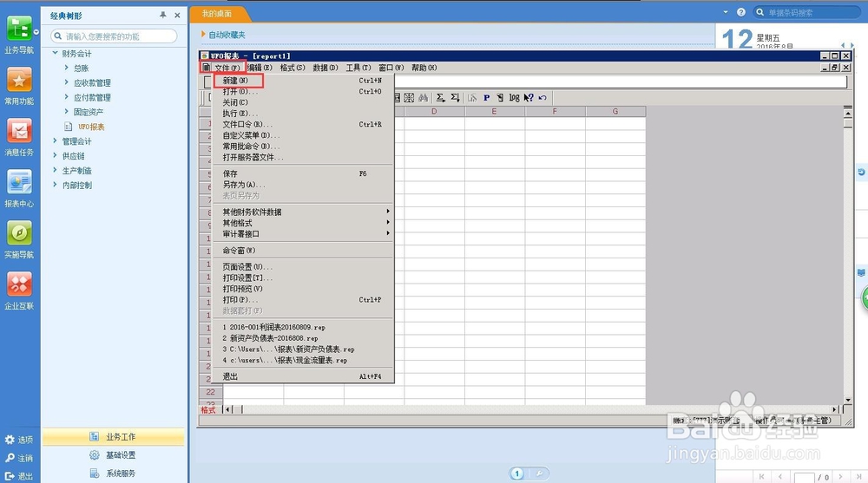Open the top-right dropdown arrow beside help
Image resolution: width=868 pixels, height=483 pixels.
726,11
